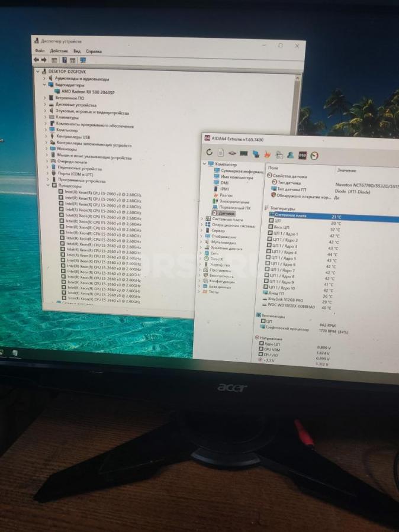399x532 pixels.
Task: Click the monitor scan icon in Device Manager toolbar
Action: pyautogui.click(x=83, y=60)
